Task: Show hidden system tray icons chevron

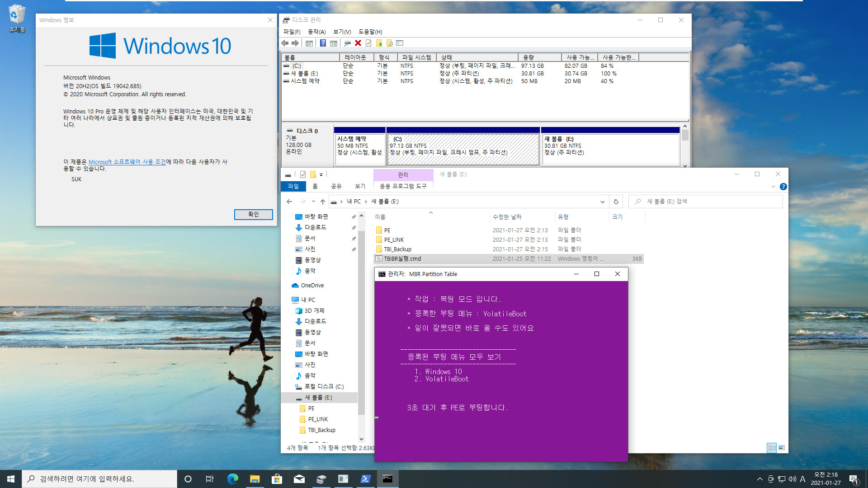Action: 760,479
